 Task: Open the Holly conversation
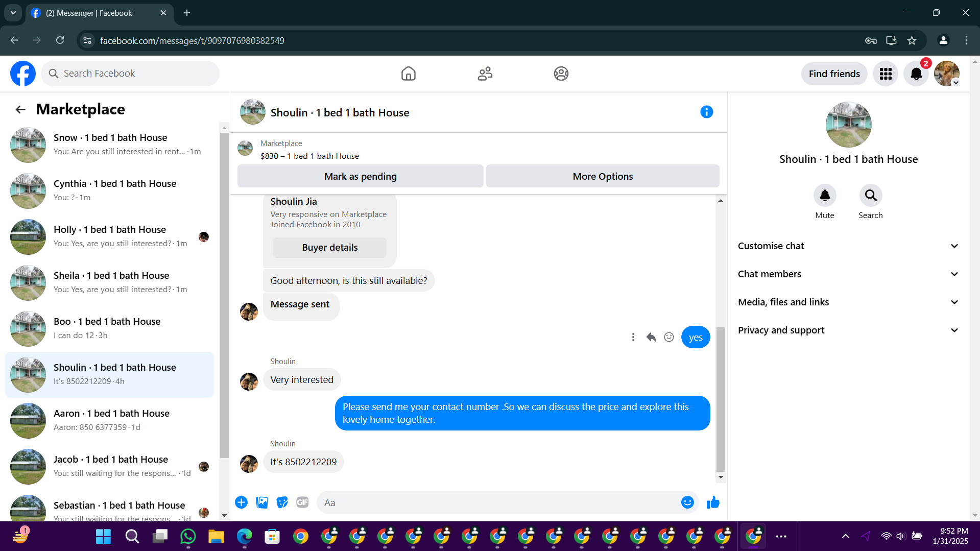point(109,237)
